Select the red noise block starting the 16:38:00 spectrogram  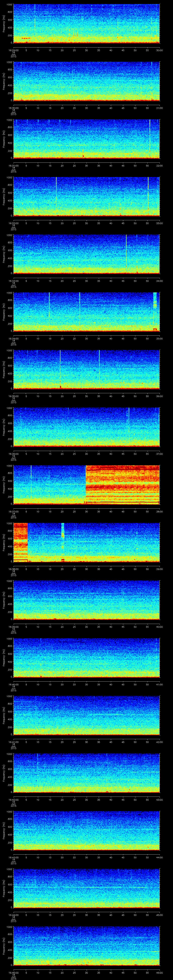[21, 542]
